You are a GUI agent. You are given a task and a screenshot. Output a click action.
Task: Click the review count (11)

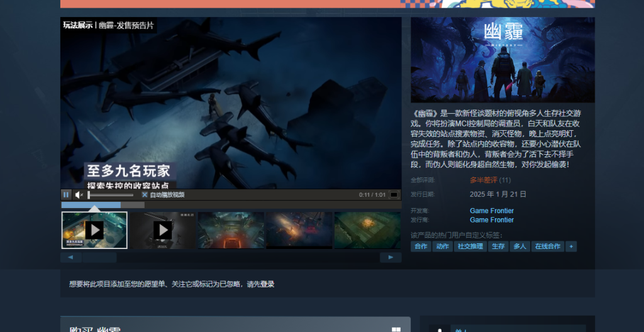[505, 180]
